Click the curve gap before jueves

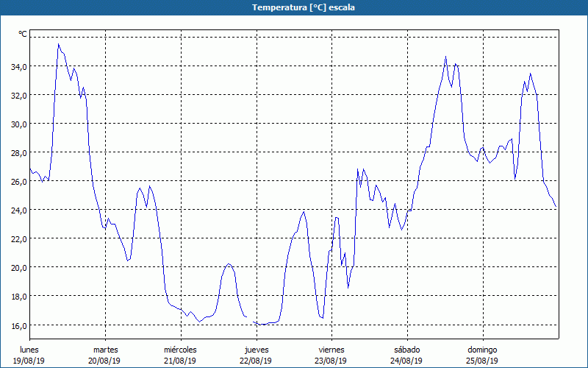pos(250,319)
